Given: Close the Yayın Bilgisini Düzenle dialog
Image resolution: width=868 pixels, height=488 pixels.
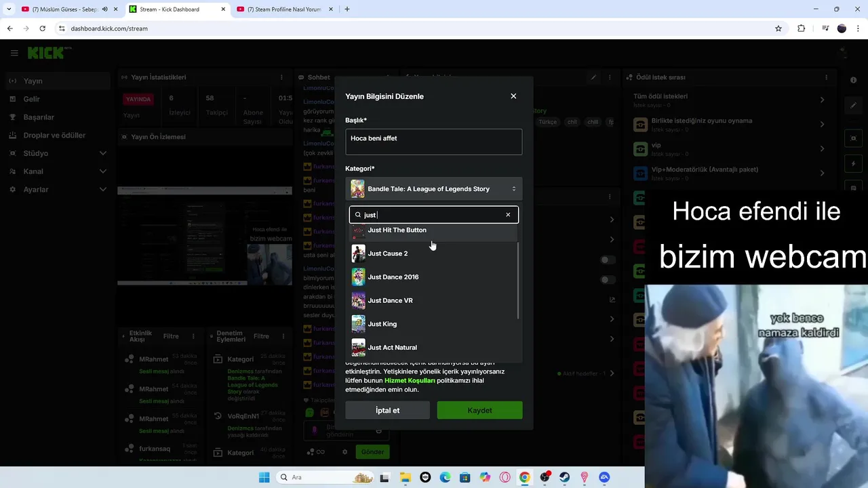Looking at the screenshot, I should pyautogui.click(x=513, y=96).
